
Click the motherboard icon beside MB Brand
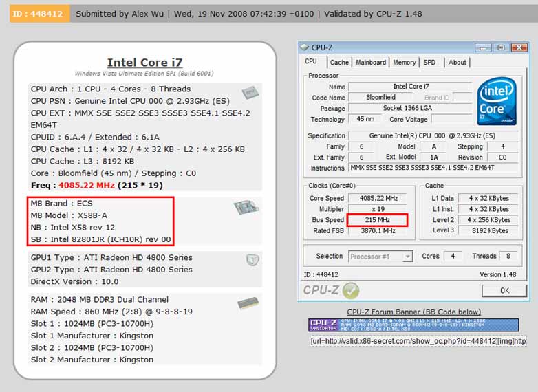[246, 207]
